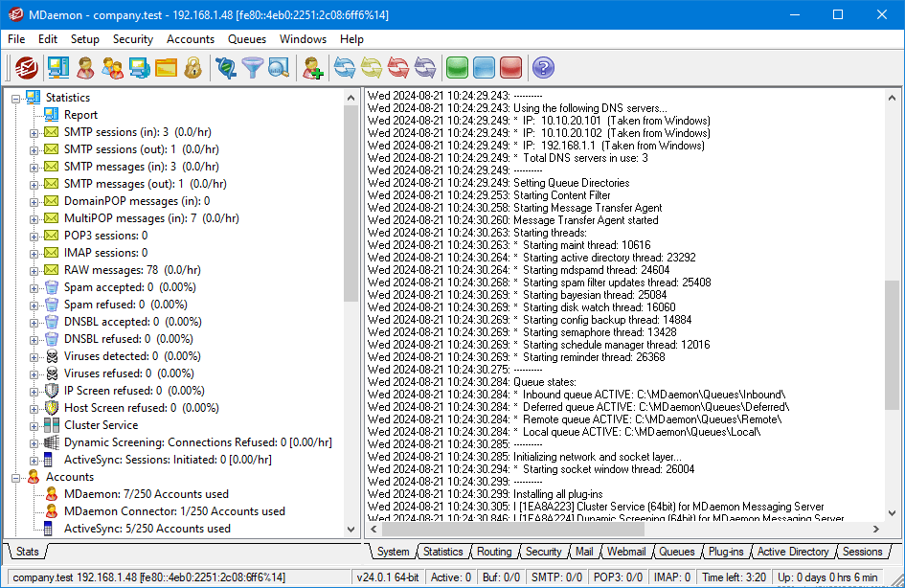
Task: Click the magnifier over chart toolbar icon
Action: click(279, 67)
